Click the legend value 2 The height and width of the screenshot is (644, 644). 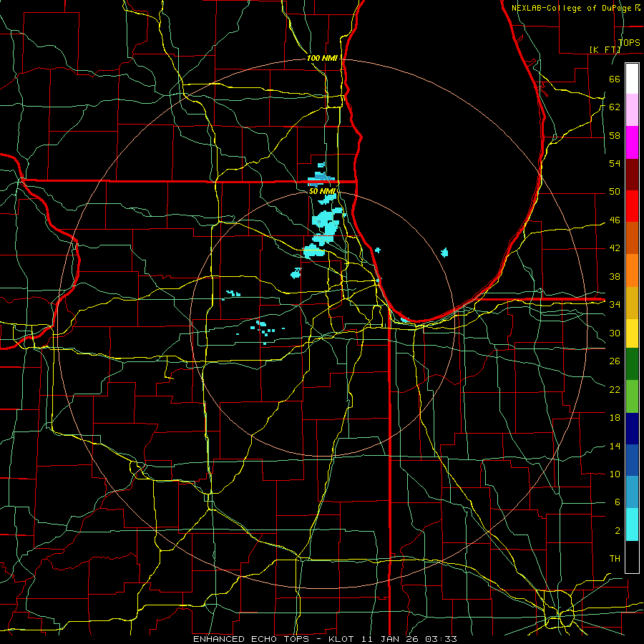[617, 531]
